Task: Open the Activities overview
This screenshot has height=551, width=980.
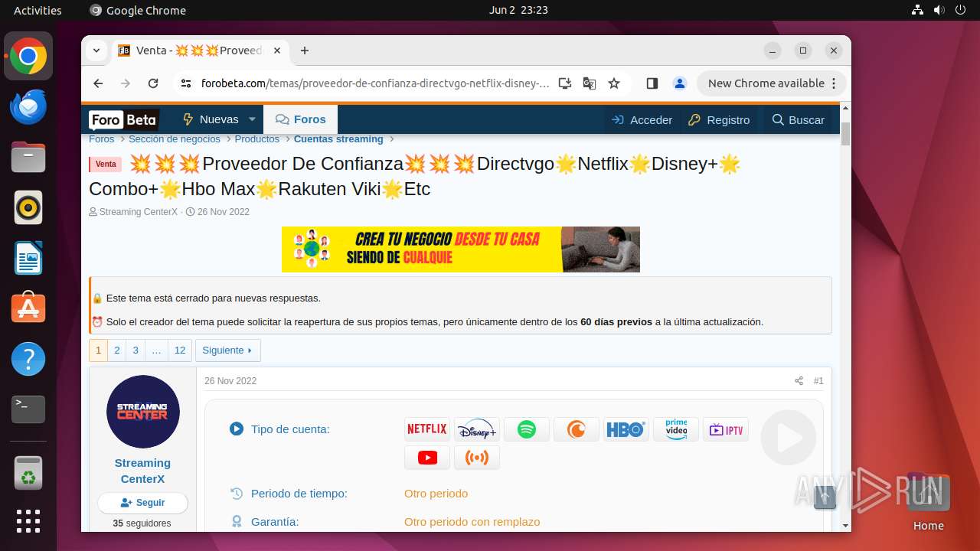Action: pos(38,10)
